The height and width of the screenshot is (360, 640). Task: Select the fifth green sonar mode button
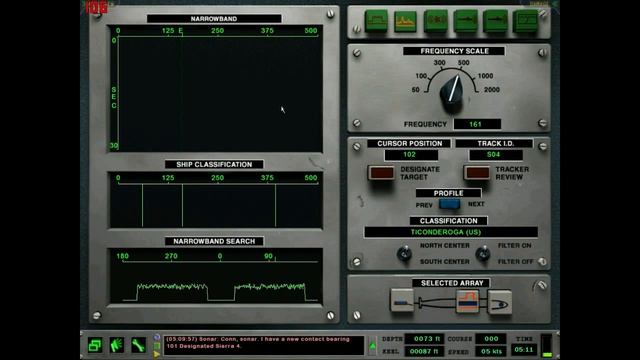click(495, 21)
